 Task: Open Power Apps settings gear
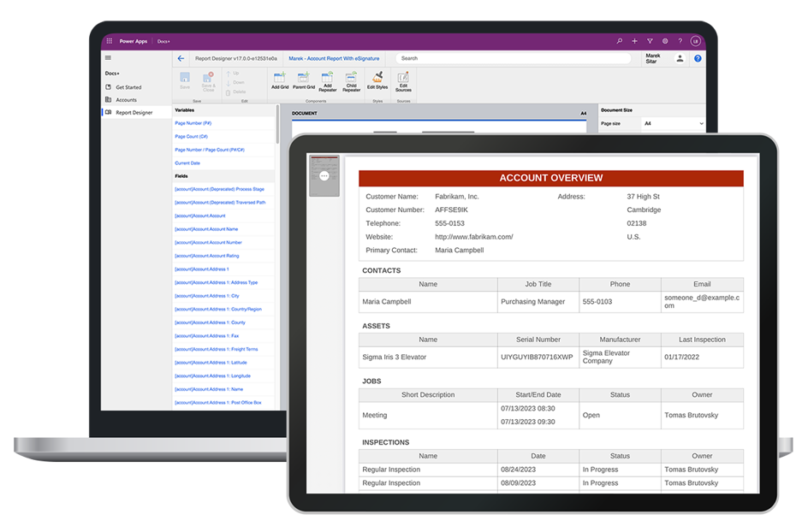pyautogui.click(x=666, y=40)
